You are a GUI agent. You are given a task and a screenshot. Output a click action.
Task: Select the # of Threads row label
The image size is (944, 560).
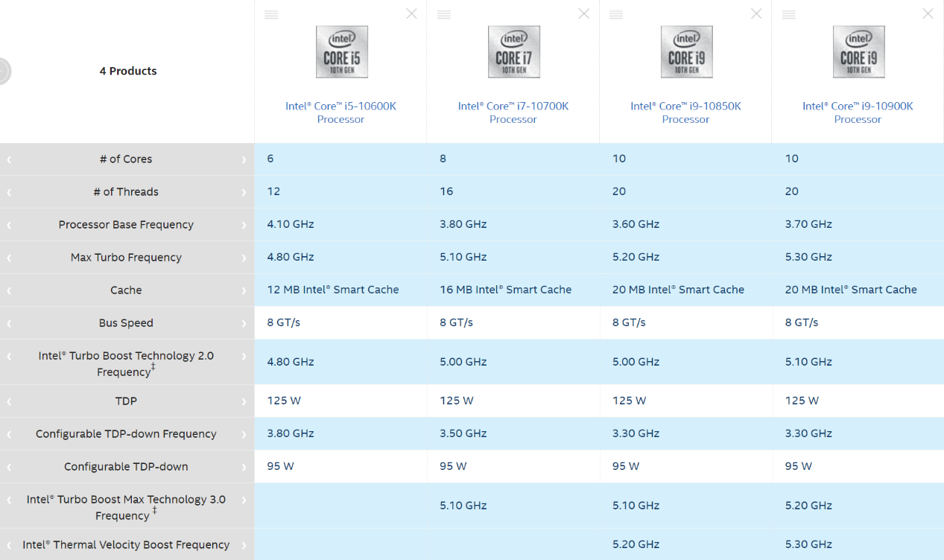tap(126, 192)
